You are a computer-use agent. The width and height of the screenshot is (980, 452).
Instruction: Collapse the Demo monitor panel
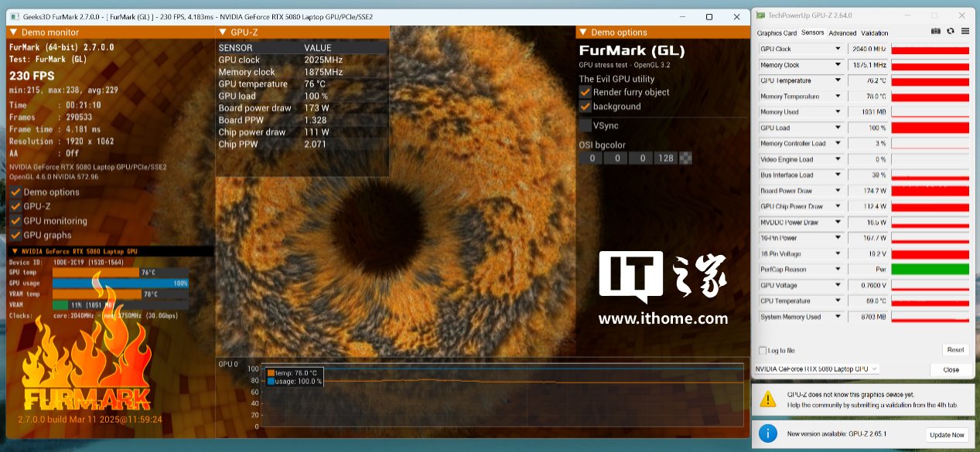tap(13, 32)
